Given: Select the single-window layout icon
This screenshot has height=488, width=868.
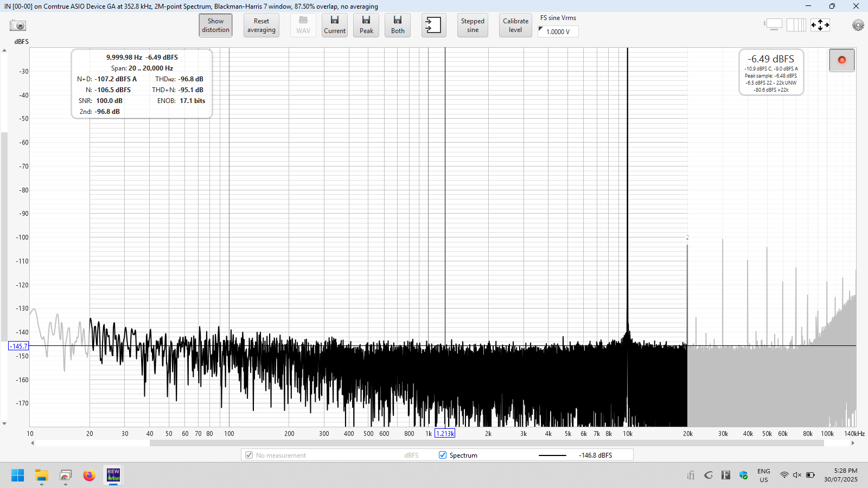Looking at the screenshot, I should coord(774,25).
